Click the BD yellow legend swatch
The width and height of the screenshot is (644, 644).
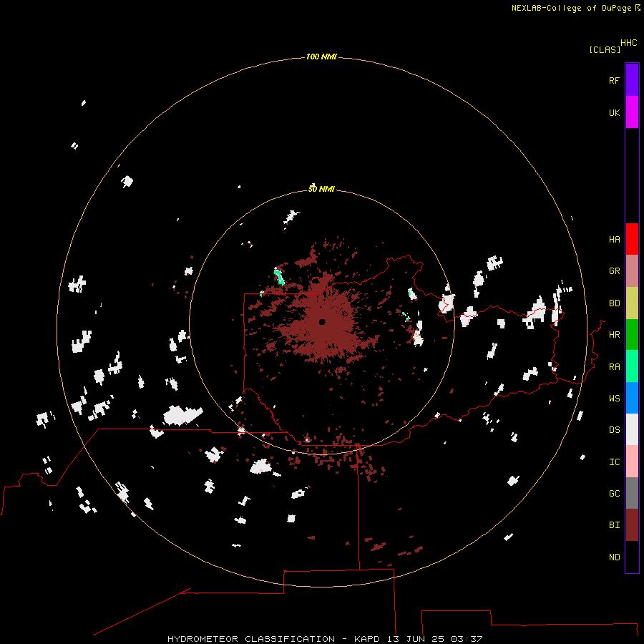[632, 303]
